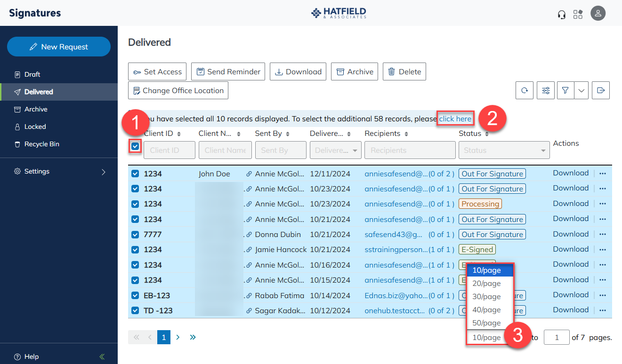Screen dimensions: 622x364
Task: Sort by Client ID column arrows
Action: point(178,134)
